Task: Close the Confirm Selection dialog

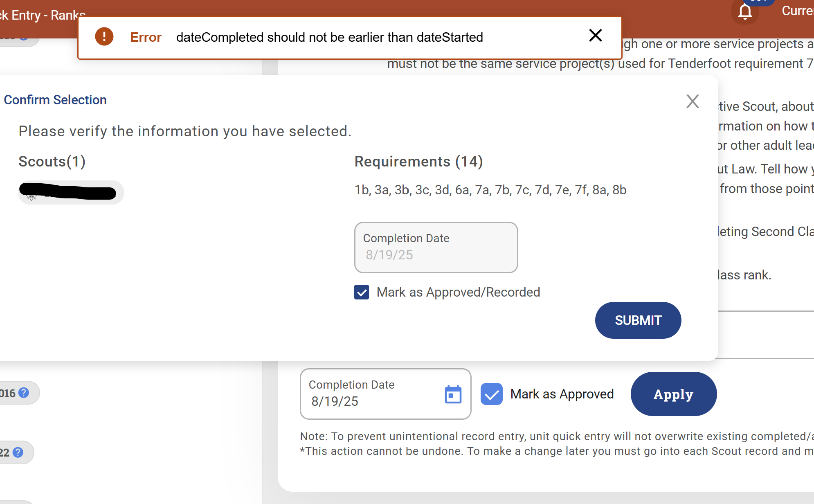Action: click(x=692, y=101)
